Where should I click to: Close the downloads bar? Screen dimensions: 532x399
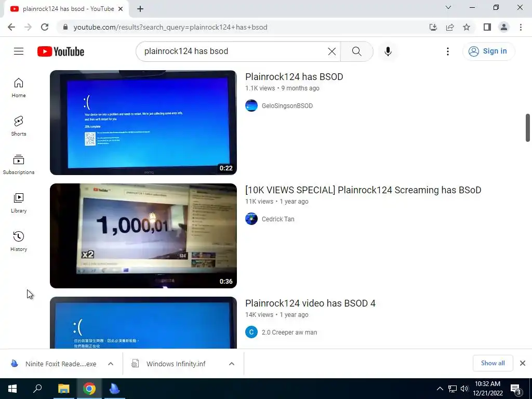point(523,363)
